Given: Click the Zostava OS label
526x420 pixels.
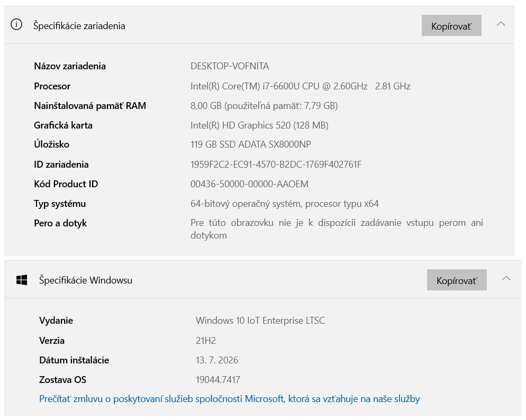Looking at the screenshot, I should pyautogui.click(x=63, y=380).
